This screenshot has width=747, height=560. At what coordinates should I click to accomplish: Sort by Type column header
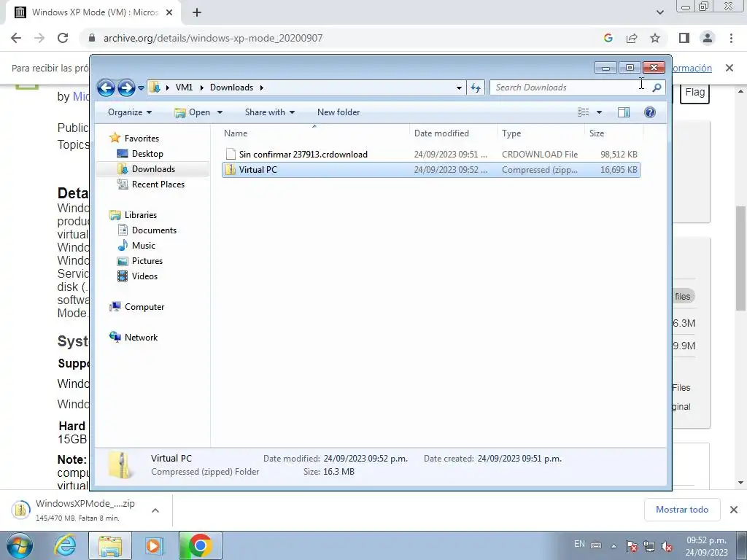coord(541,133)
